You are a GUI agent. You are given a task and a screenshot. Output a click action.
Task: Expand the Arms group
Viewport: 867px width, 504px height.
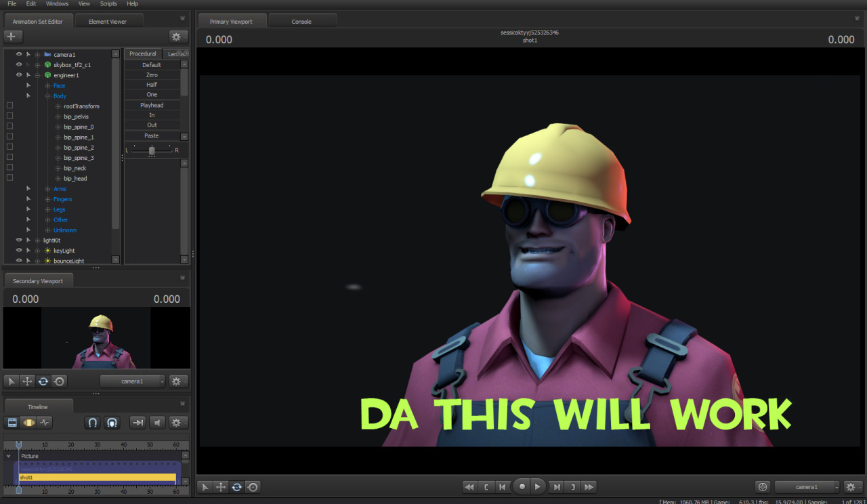click(x=48, y=188)
